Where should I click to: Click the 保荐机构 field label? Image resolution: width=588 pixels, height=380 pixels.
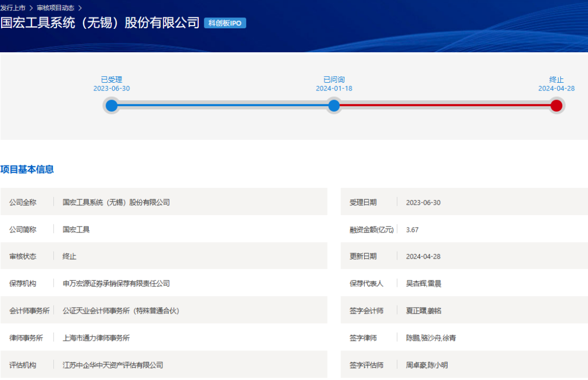tap(23, 284)
